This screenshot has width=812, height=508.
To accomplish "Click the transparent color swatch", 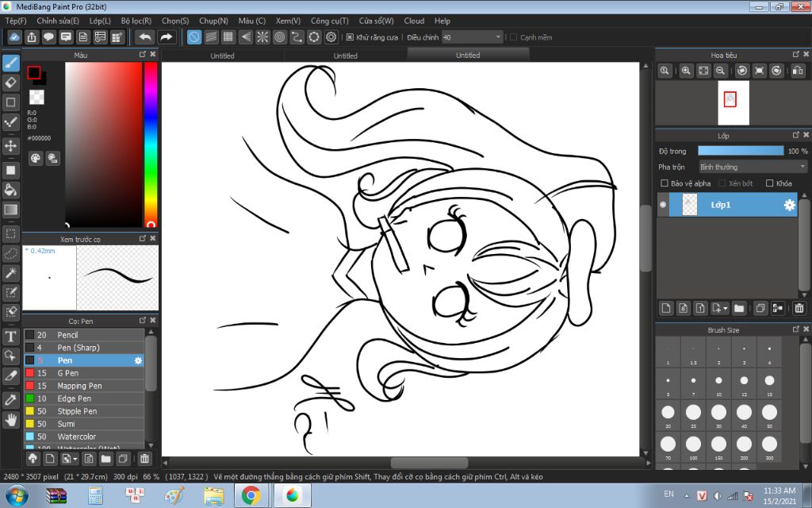I will coord(36,97).
